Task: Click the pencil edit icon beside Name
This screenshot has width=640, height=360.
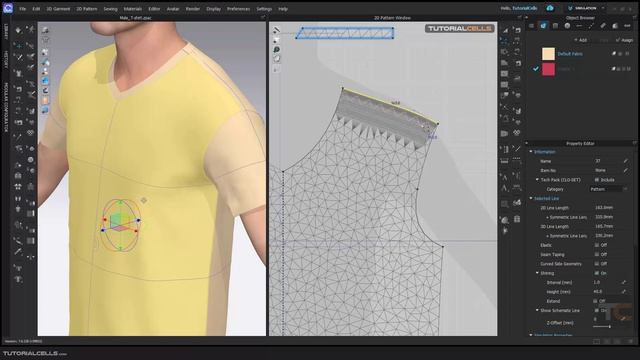Action: point(625,161)
